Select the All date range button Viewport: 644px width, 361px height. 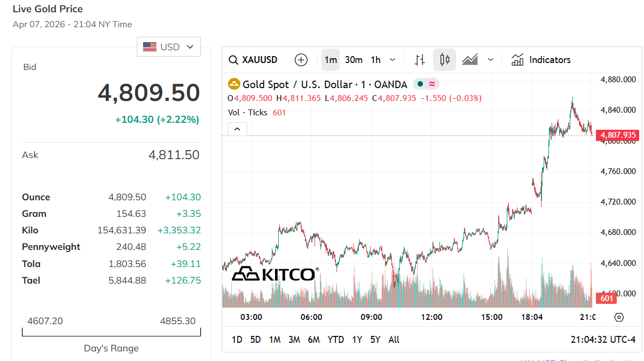pyautogui.click(x=394, y=340)
